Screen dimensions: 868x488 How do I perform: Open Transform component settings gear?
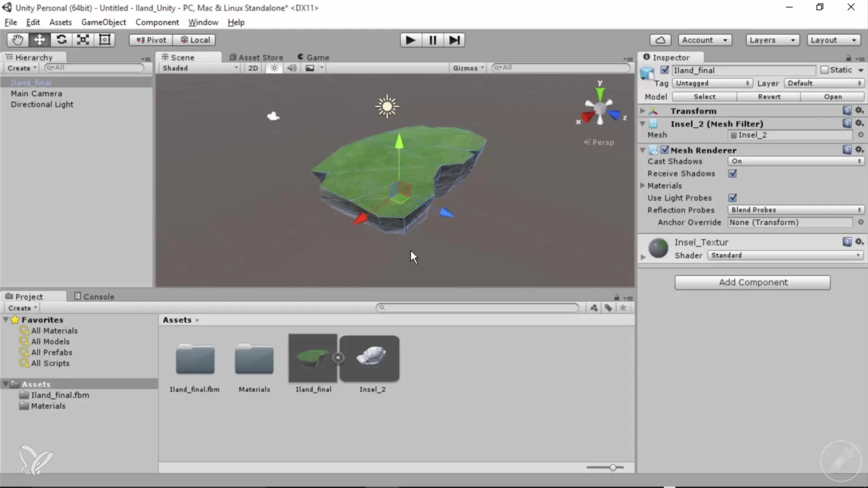pos(859,111)
